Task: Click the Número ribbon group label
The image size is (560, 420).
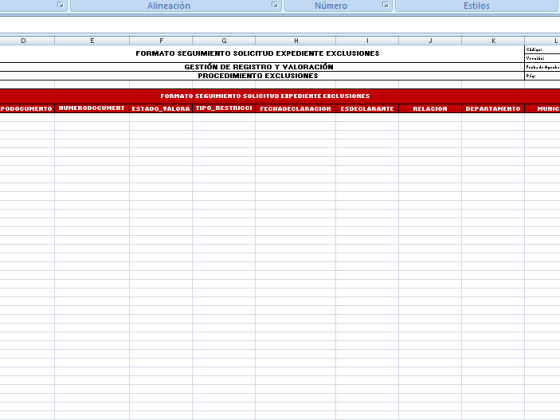Action: pos(331,6)
